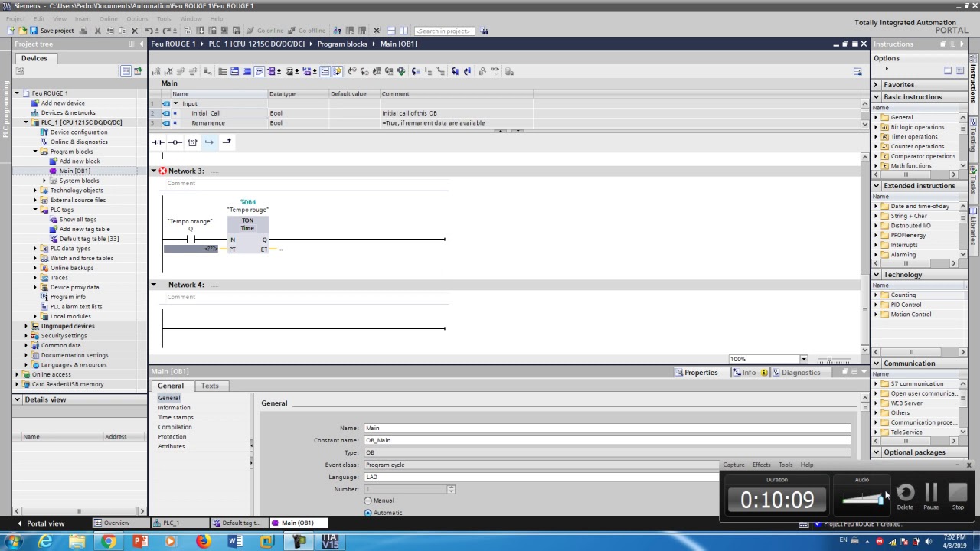The width and height of the screenshot is (980, 551).
Task: Expand the Technology objects tree node
Action: coord(35,191)
